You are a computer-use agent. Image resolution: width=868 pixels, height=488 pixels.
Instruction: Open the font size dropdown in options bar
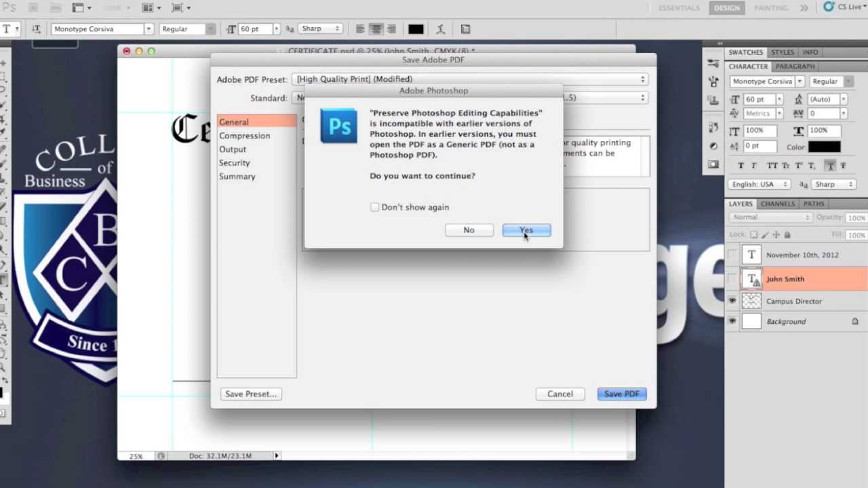point(276,29)
